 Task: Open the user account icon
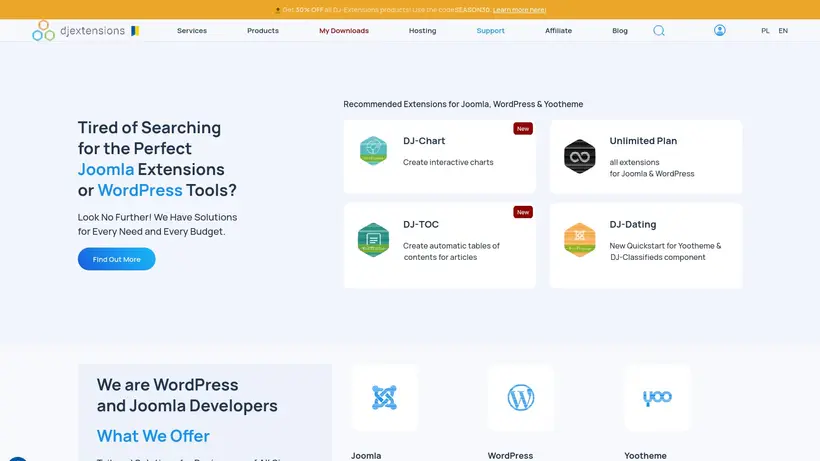tap(720, 30)
